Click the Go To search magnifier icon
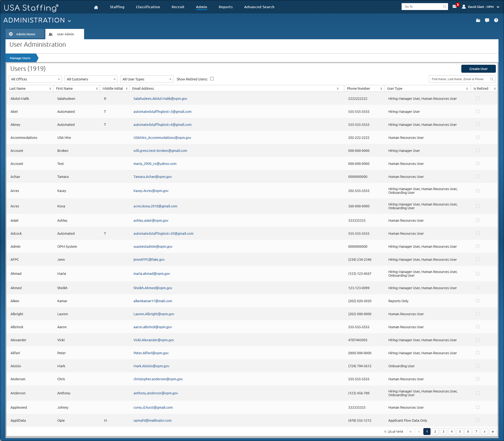 point(444,7)
